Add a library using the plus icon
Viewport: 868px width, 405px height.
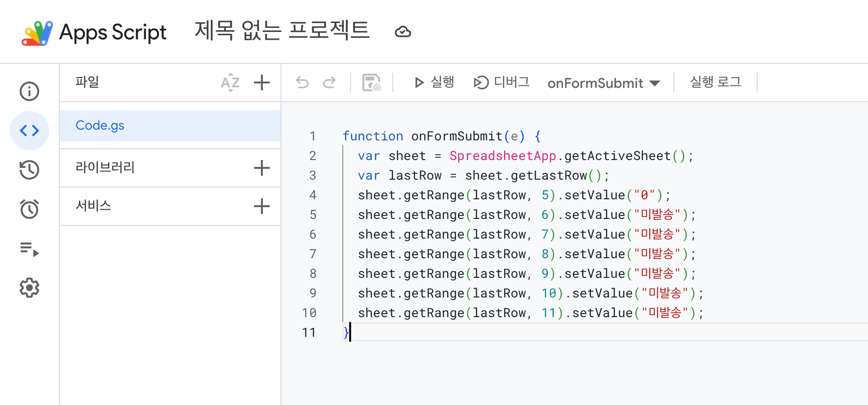click(x=262, y=168)
